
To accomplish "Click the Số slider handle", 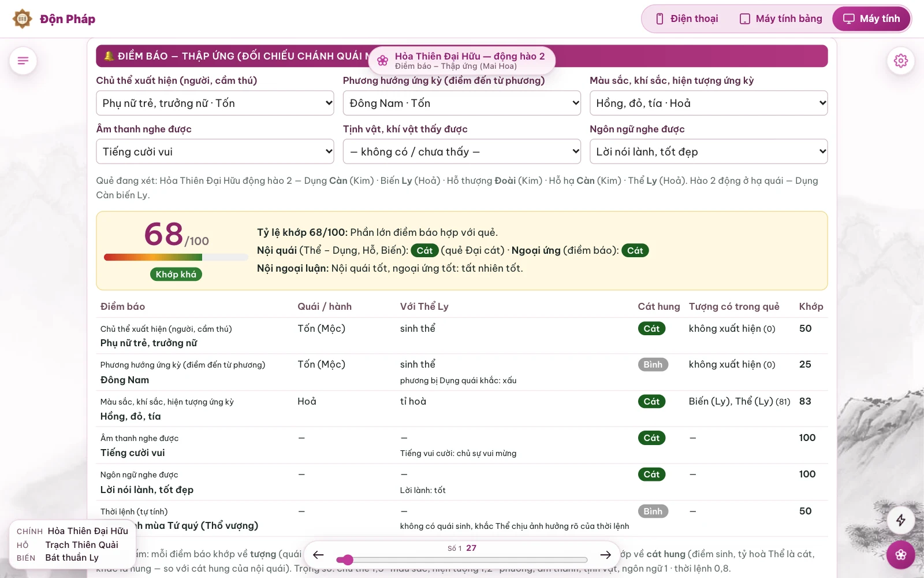I will tap(347, 560).
